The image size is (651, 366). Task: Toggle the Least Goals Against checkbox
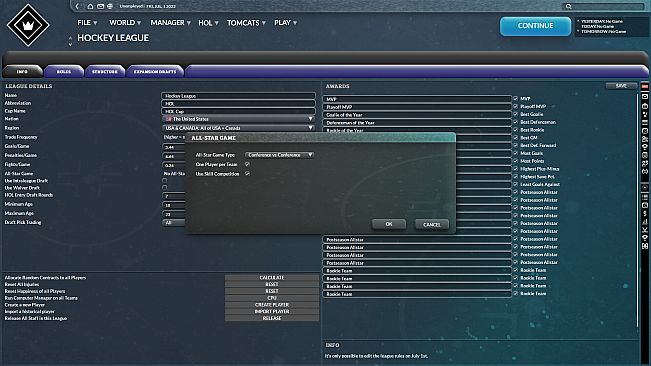(515, 184)
